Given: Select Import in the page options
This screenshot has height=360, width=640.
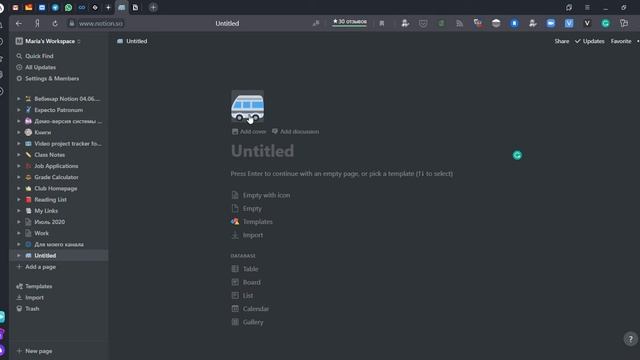Looking at the screenshot, I should tap(247, 235).
